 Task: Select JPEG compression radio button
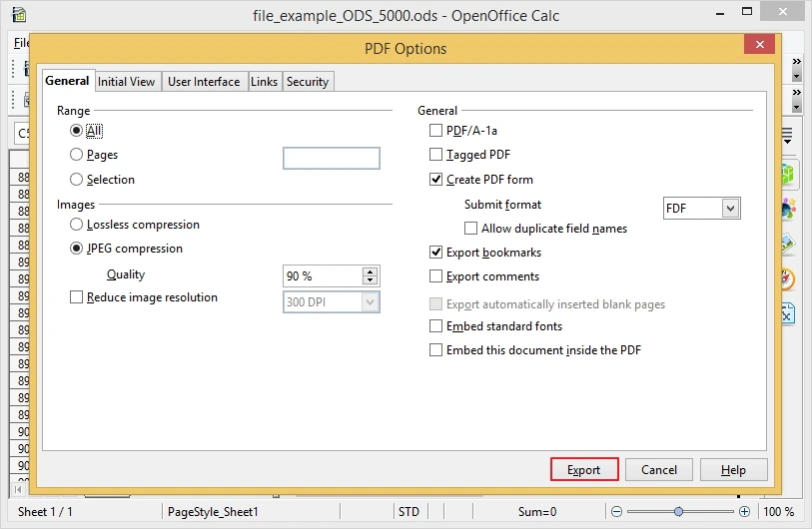pyautogui.click(x=76, y=249)
